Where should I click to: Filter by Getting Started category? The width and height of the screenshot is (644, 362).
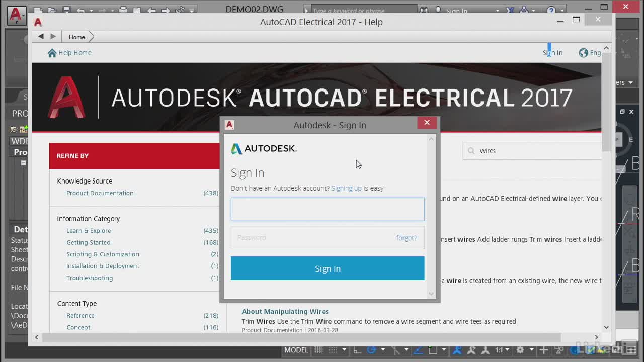[x=89, y=242]
